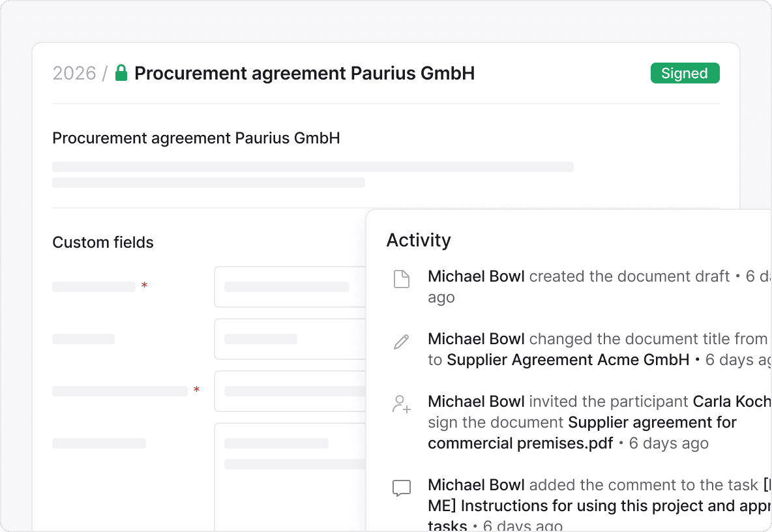Click the Custom fields section heading
Screen dimensions: 772x532
coord(103,243)
